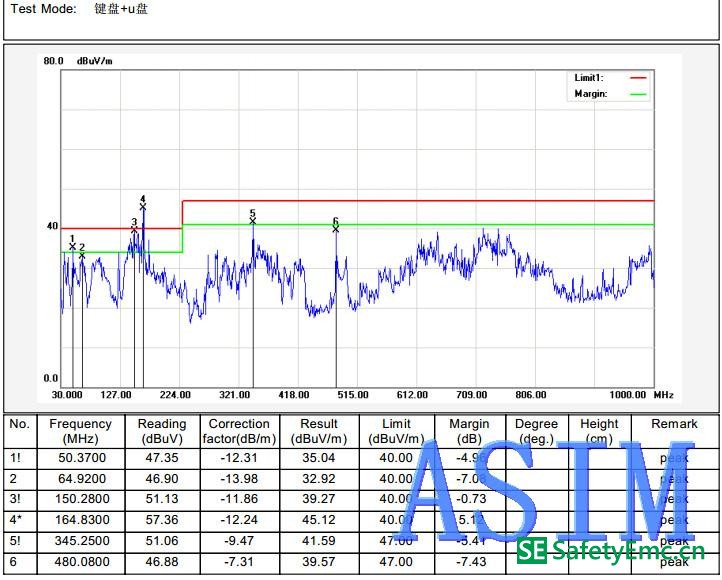Click row number 6 in the table
The width and height of the screenshot is (722, 580).
[13, 562]
